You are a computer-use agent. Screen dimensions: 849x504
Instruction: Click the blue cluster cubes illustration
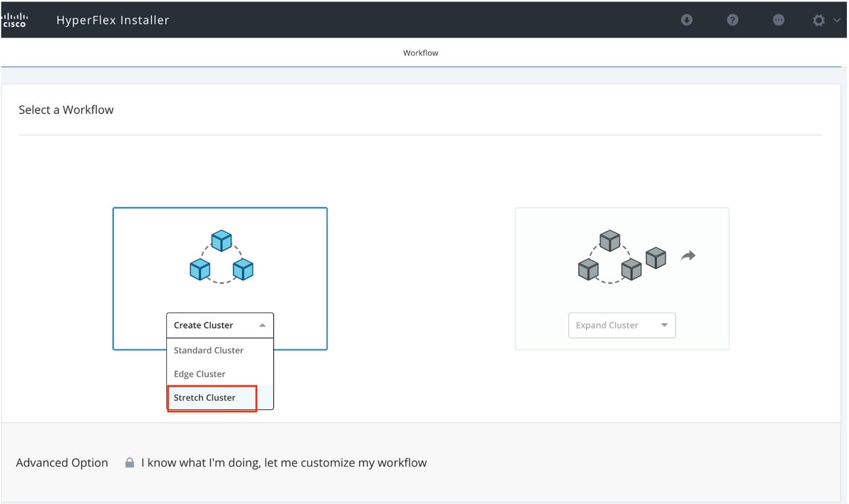coord(221,257)
